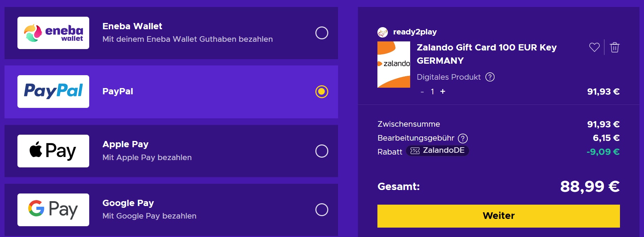The width and height of the screenshot is (644, 237).
Task: Click the Eneba Wallet logo icon
Action: click(53, 33)
